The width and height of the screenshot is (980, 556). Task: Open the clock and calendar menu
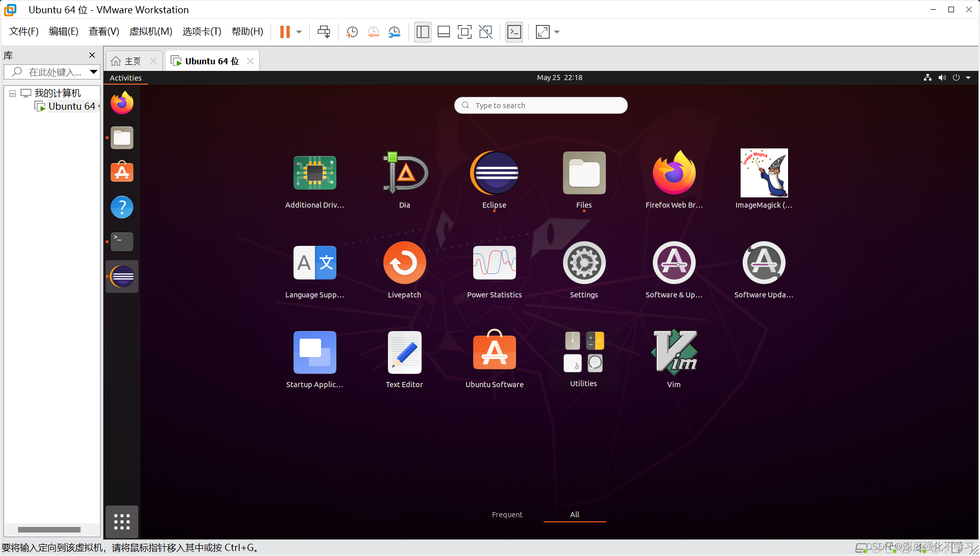point(559,78)
